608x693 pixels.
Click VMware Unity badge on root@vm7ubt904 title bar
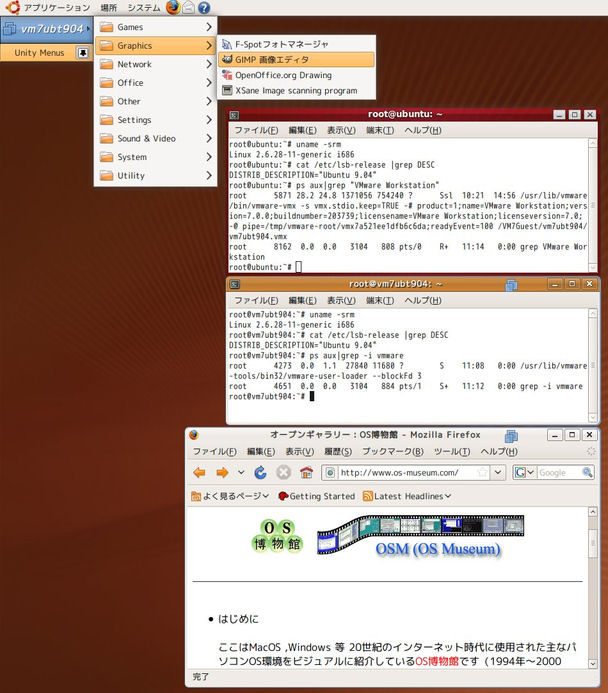click(x=511, y=285)
